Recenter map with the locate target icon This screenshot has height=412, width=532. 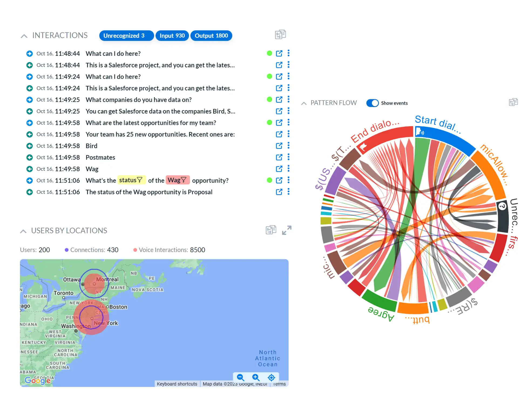pyautogui.click(x=271, y=377)
